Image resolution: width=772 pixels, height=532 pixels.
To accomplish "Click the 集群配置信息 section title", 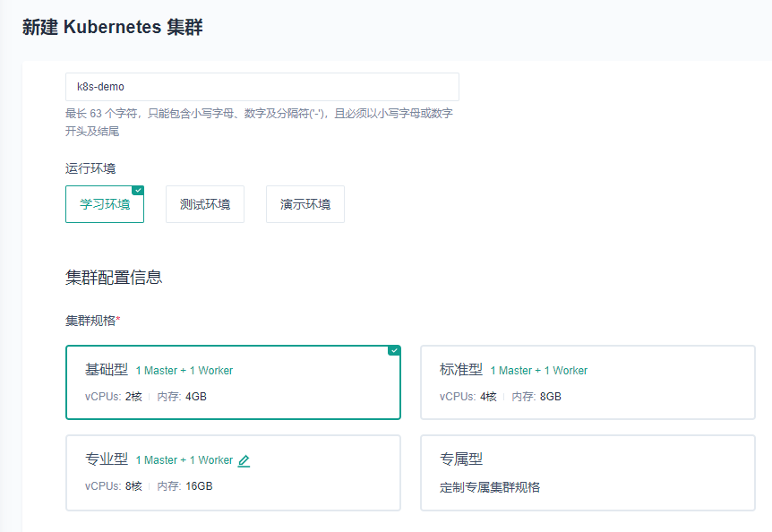I will point(114,277).
